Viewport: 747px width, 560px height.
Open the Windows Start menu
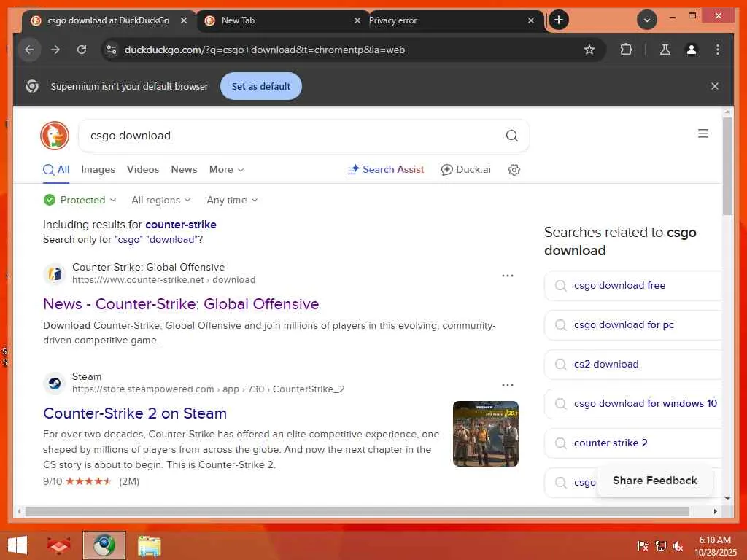(x=18, y=545)
